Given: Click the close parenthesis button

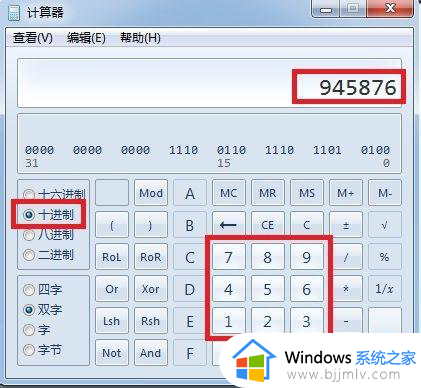Looking at the screenshot, I should click(x=151, y=225).
